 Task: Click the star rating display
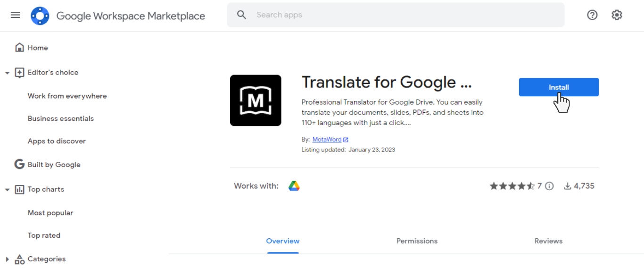(x=512, y=186)
